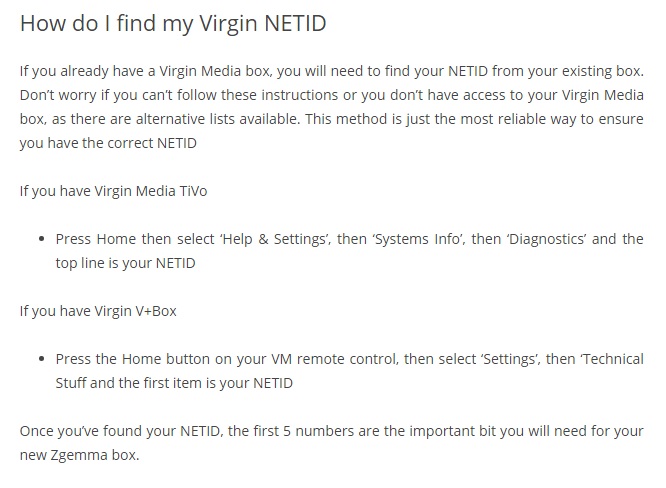Click the heading 'How do I find my Virgin NETID'
The height and width of the screenshot is (488, 666).
tap(173, 23)
